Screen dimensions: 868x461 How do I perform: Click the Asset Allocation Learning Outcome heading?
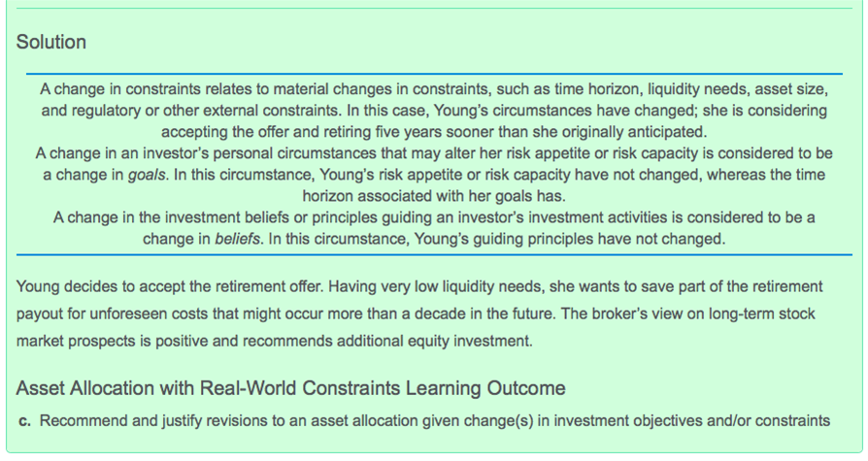pyautogui.click(x=290, y=389)
